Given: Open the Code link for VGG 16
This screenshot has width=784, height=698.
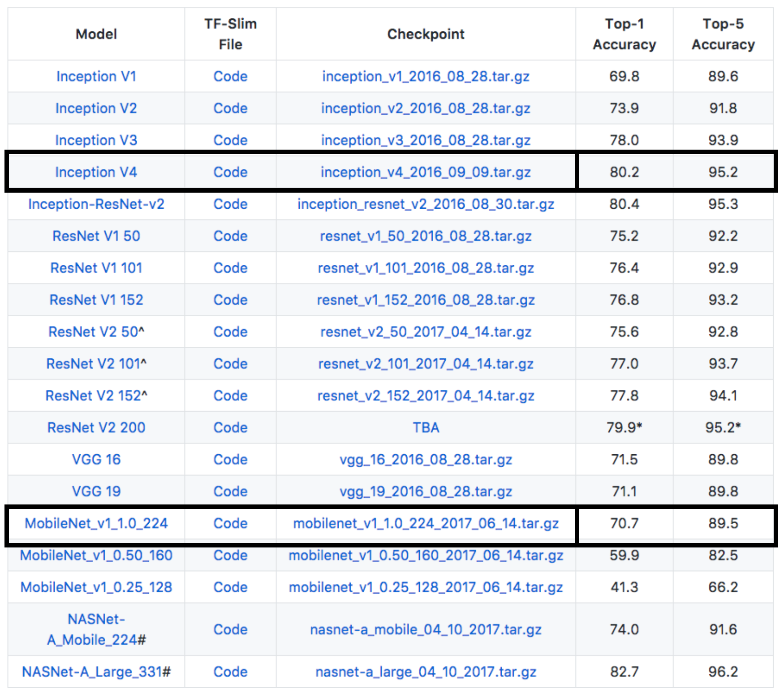Looking at the screenshot, I should coord(230,459).
